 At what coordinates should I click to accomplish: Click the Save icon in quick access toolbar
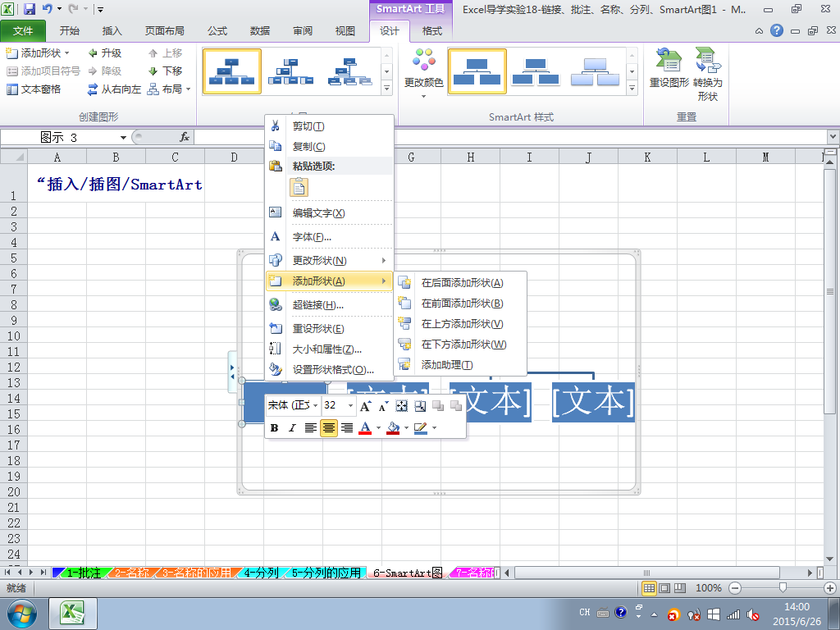[x=30, y=8]
